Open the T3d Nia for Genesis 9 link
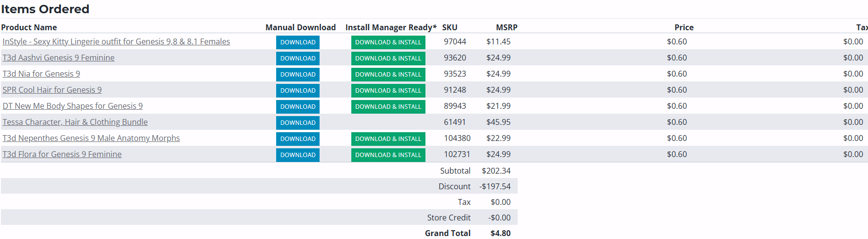The image size is (868, 239). (x=41, y=74)
